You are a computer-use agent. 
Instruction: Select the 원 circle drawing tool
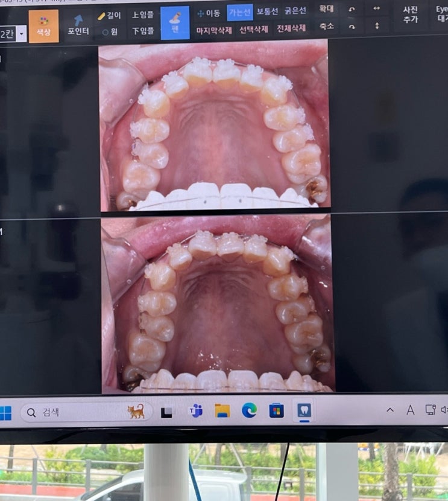pos(109,32)
